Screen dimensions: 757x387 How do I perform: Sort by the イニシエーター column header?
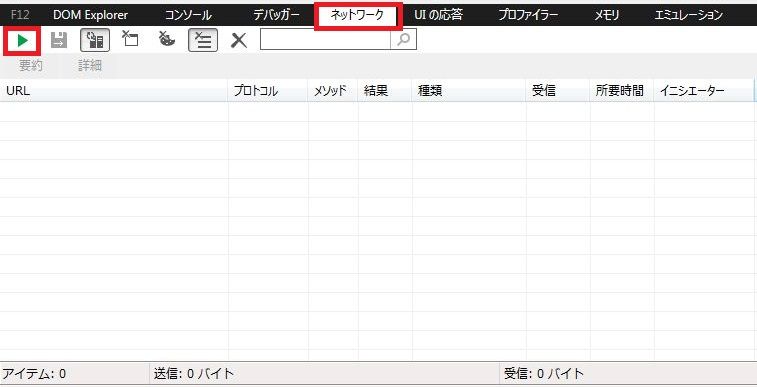[x=704, y=91]
